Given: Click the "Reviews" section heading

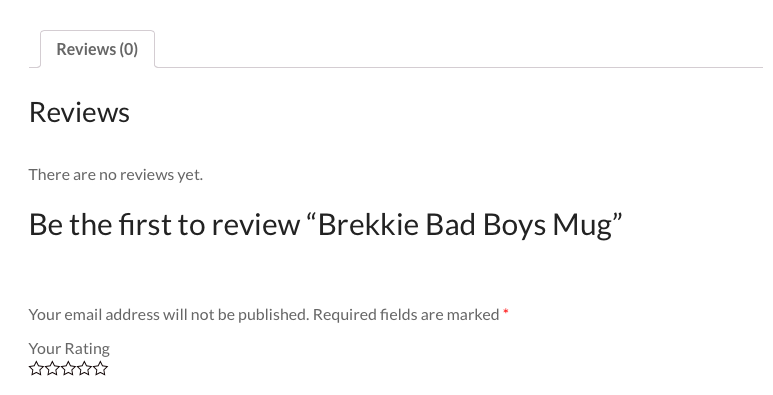Looking at the screenshot, I should 79,112.
